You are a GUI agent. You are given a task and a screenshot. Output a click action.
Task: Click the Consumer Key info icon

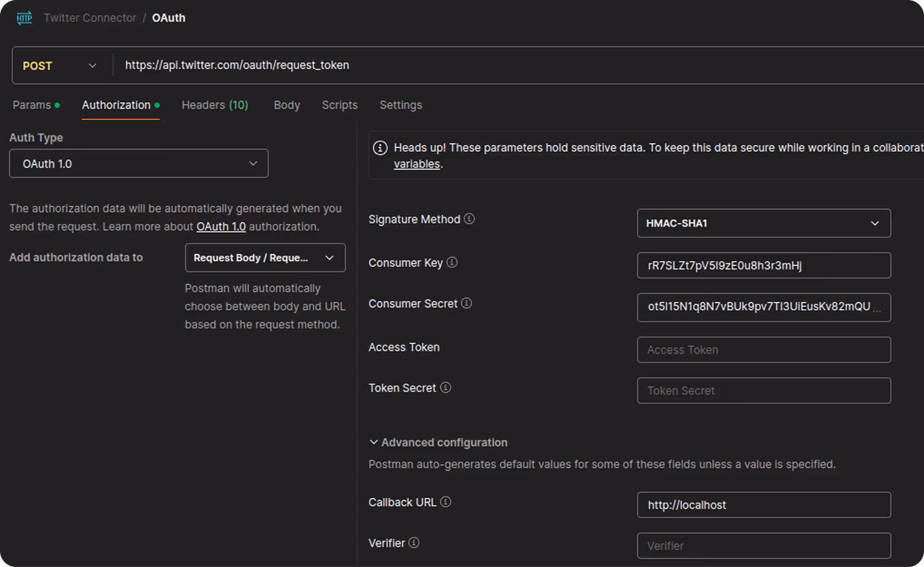452,262
